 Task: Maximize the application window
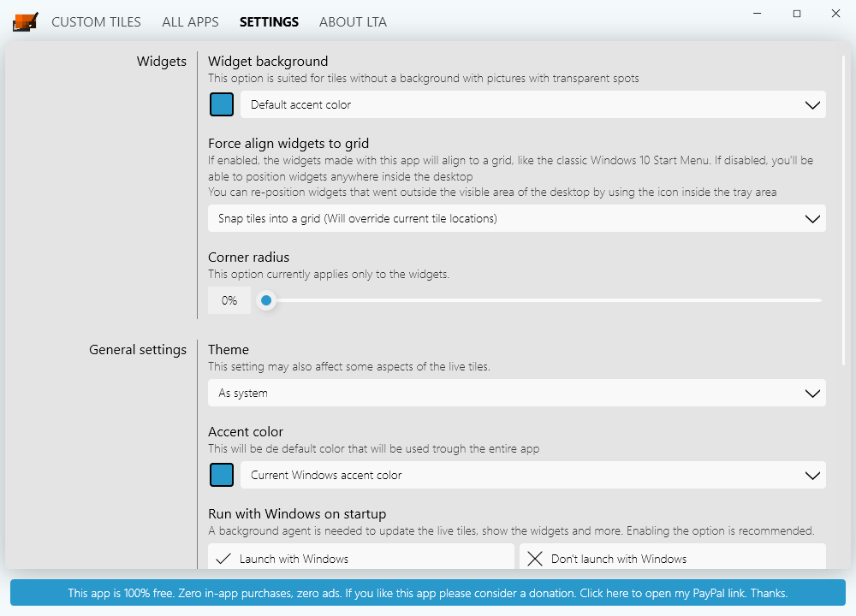(797, 14)
